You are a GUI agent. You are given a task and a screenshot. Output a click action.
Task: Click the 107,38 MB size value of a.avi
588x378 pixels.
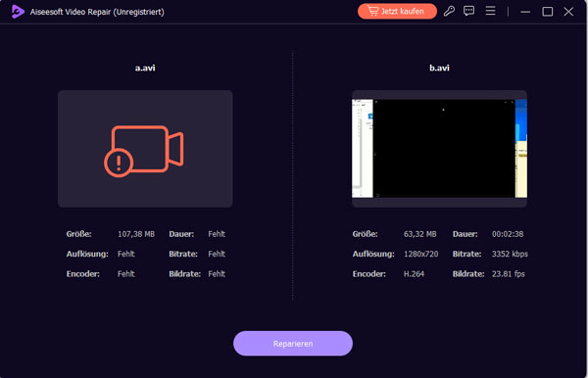pos(136,234)
